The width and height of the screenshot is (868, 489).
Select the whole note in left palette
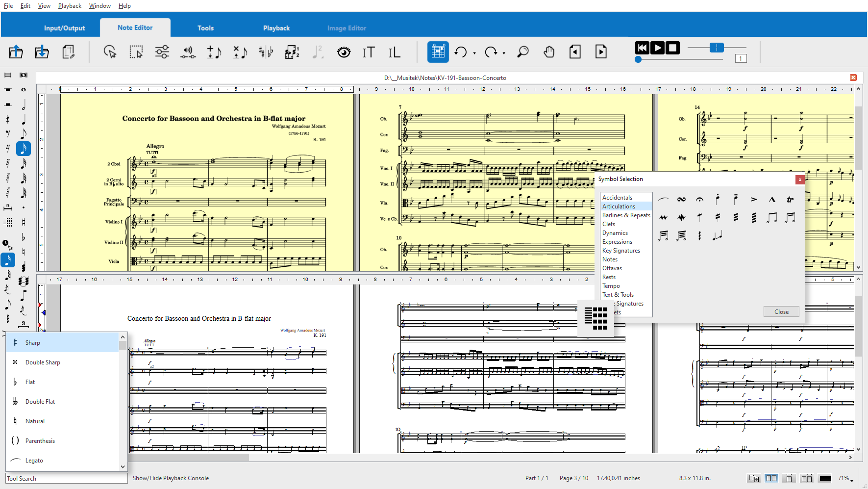pyautogui.click(x=23, y=90)
